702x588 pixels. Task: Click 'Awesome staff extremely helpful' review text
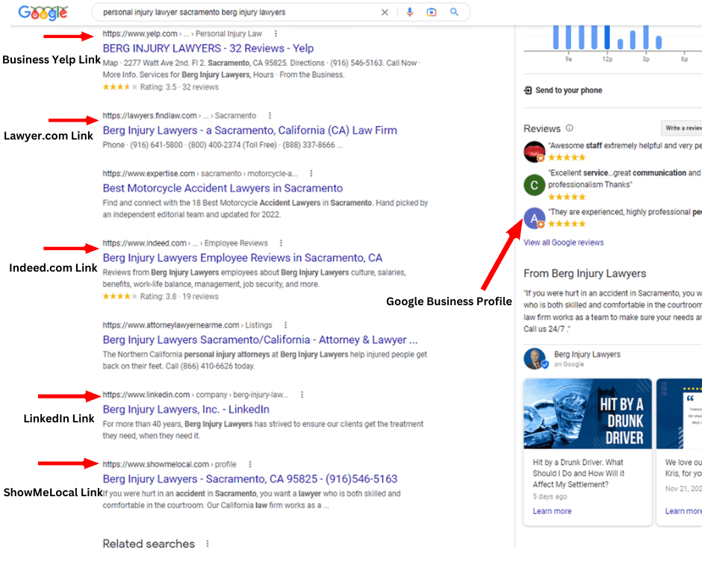624,146
